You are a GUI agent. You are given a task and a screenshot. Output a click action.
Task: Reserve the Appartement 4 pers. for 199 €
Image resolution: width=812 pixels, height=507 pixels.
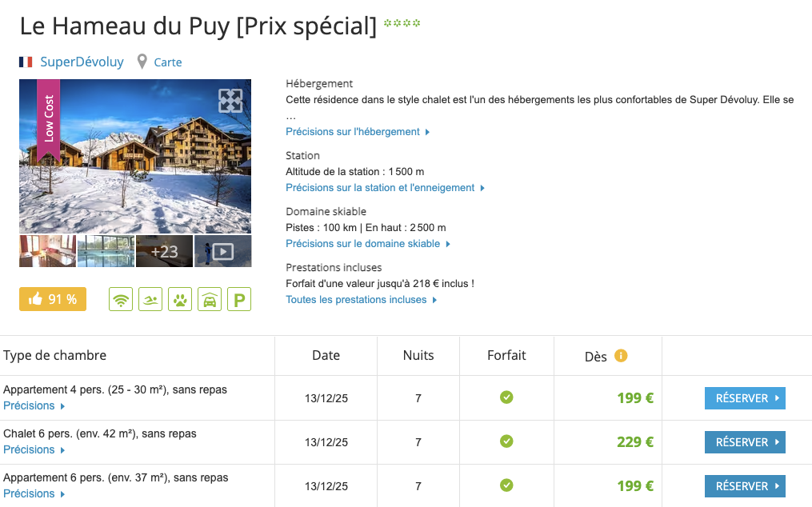click(745, 398)
